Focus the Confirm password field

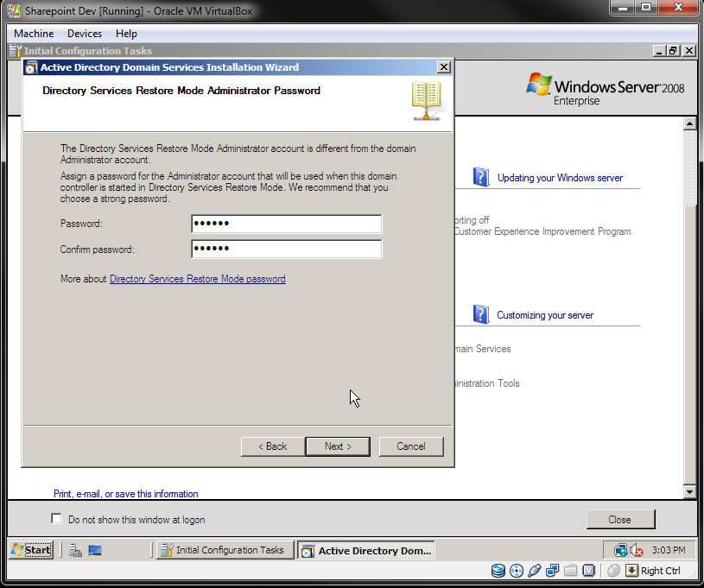287,249
